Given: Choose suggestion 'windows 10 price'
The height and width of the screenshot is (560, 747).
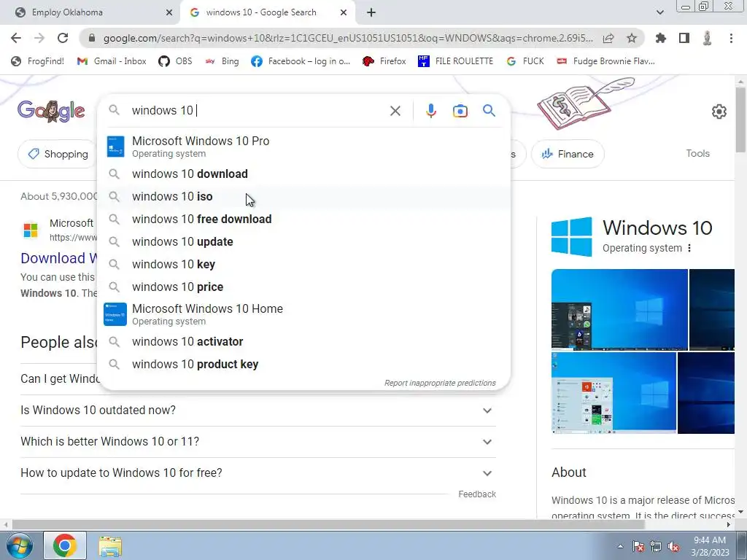Looking at the screenshot, I should pyautogui.click(x=303, y=287).
